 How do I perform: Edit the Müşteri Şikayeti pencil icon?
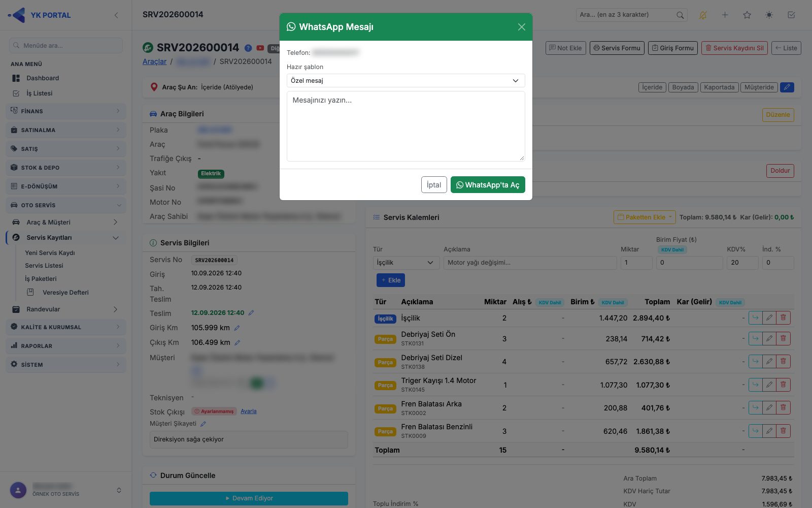pos(203,424)
